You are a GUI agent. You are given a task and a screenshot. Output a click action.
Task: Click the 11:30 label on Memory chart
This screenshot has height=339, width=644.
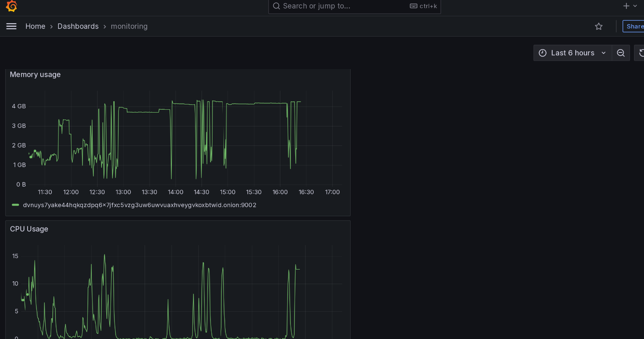pyautogui.click(x=45, y=192)
